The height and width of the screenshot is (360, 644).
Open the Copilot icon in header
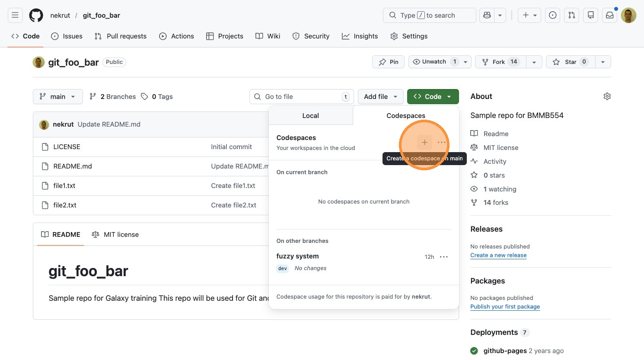[487, 15]
